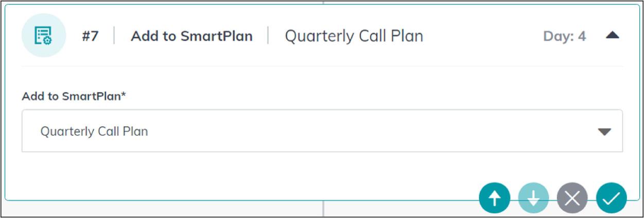Collapse step #7 using the triangle arrow
The image size is (644, 218).
(x=612, y=36)
